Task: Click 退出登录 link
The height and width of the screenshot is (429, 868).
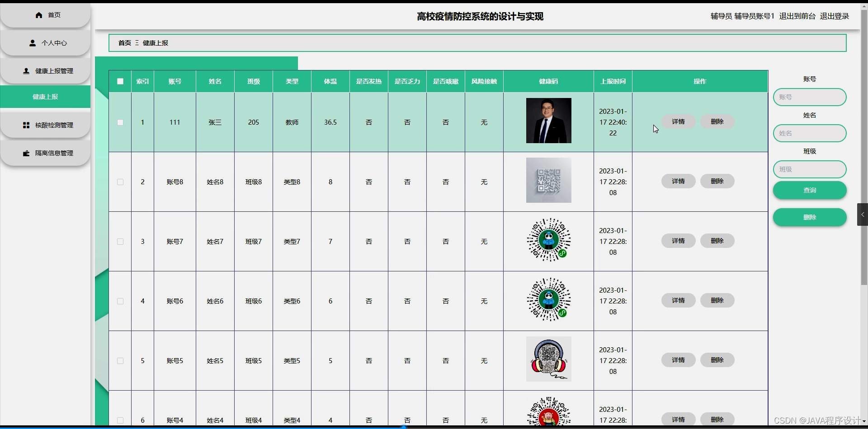Action: click(x=835, y=16)
